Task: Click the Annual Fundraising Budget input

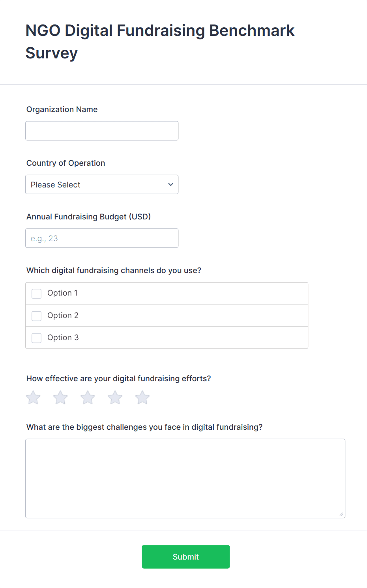Action: (102, 238)
